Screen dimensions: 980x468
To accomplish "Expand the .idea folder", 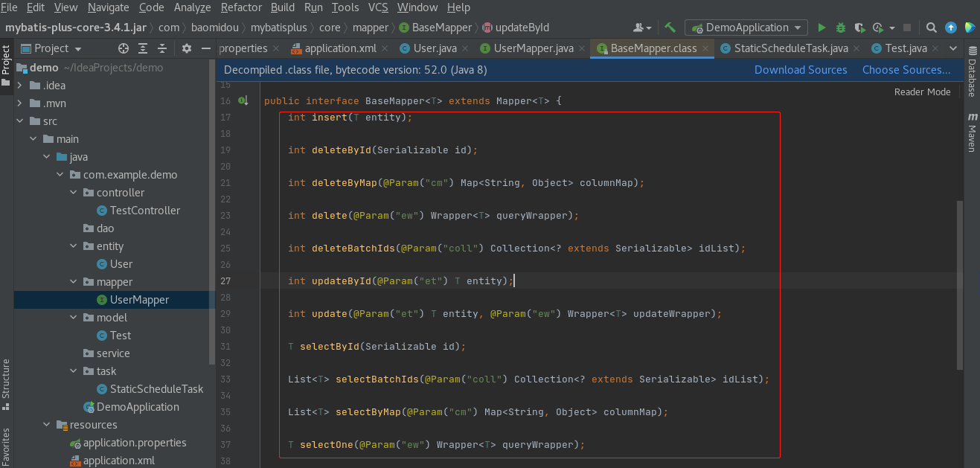I will (20, 86).
